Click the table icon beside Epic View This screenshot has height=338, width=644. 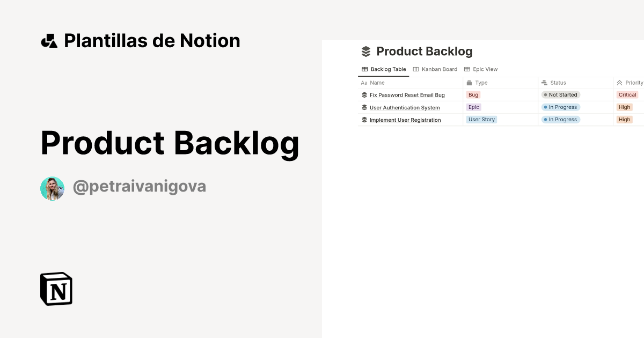pyautogui.click(x=467, y=69)
